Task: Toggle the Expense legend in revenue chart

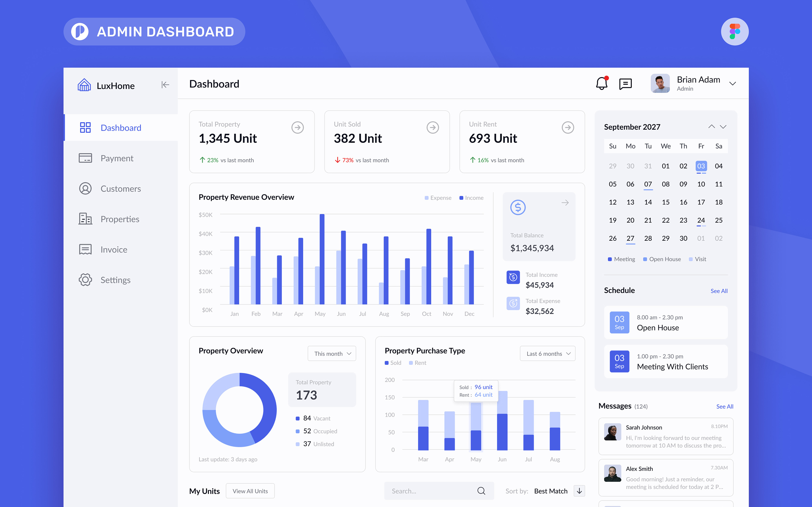Action: click(x=438, y=198)
